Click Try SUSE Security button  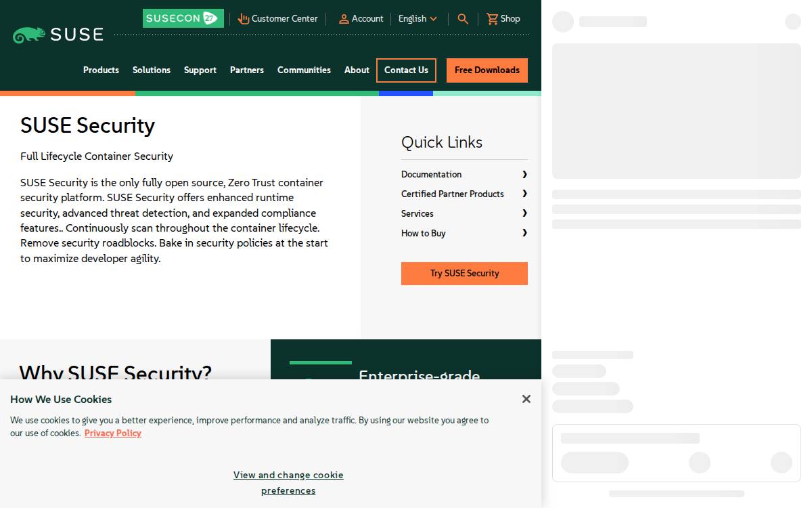click(464, 274)
